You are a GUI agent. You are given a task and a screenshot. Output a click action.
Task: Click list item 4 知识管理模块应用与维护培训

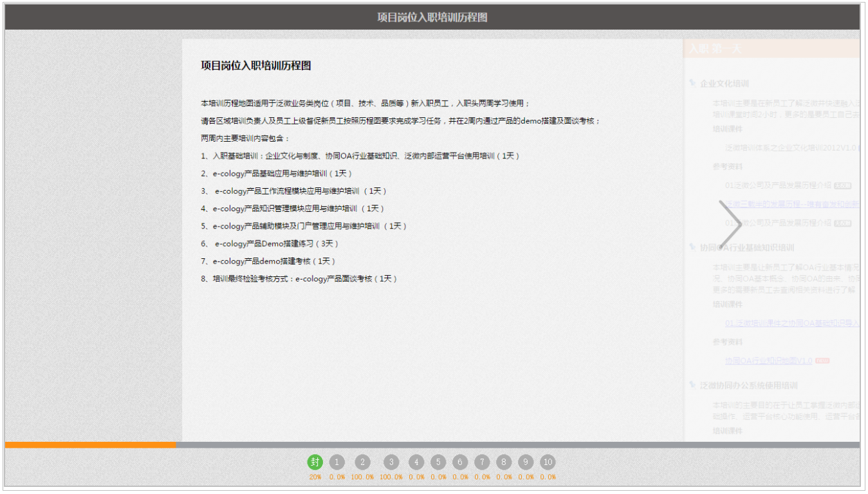(x=293, y=208)
